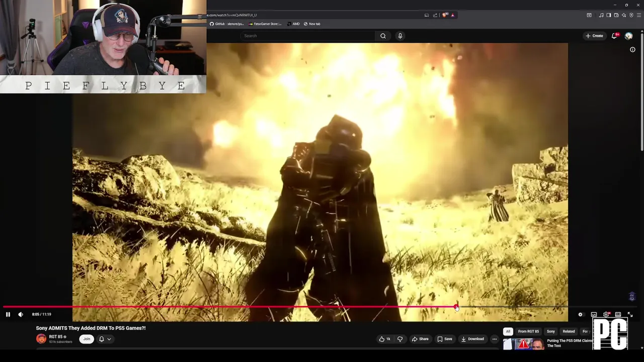644x362 pixels.
Task: Click the magnifying glass search button
Action: 383,36
